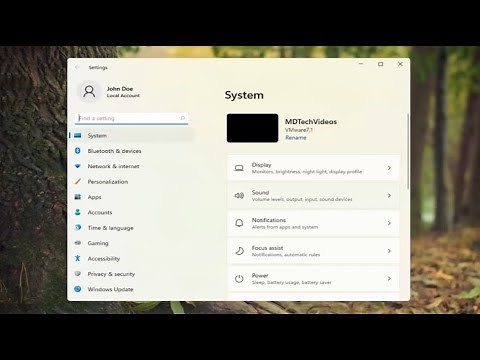
Task: Click the Privacy shield icon
Action: click(78, 273)
